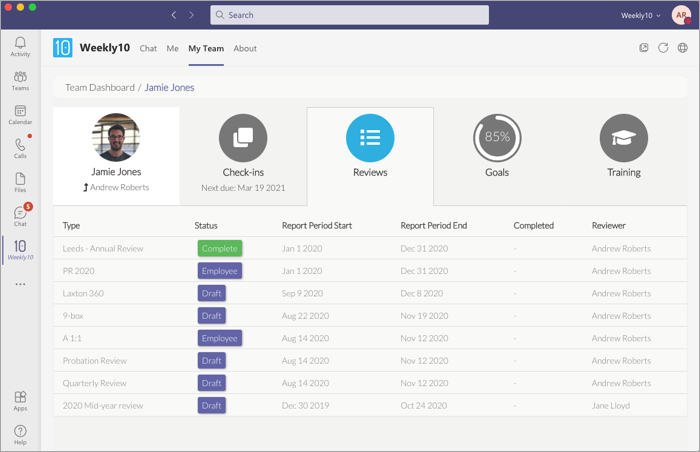Click Dec 30 2019 start date
The image size is (700, 452).
305,406
